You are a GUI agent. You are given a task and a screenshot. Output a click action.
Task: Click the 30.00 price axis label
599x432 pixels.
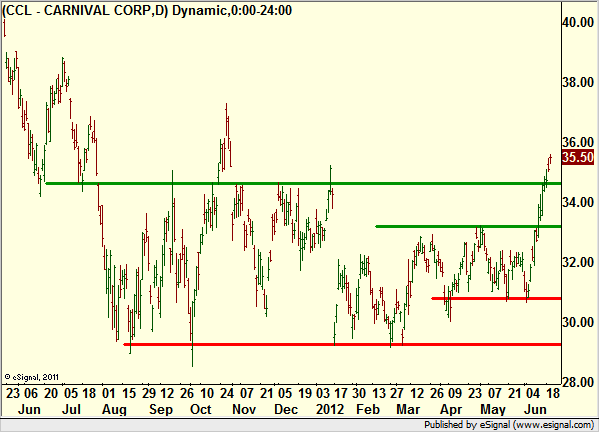[578, 322]
